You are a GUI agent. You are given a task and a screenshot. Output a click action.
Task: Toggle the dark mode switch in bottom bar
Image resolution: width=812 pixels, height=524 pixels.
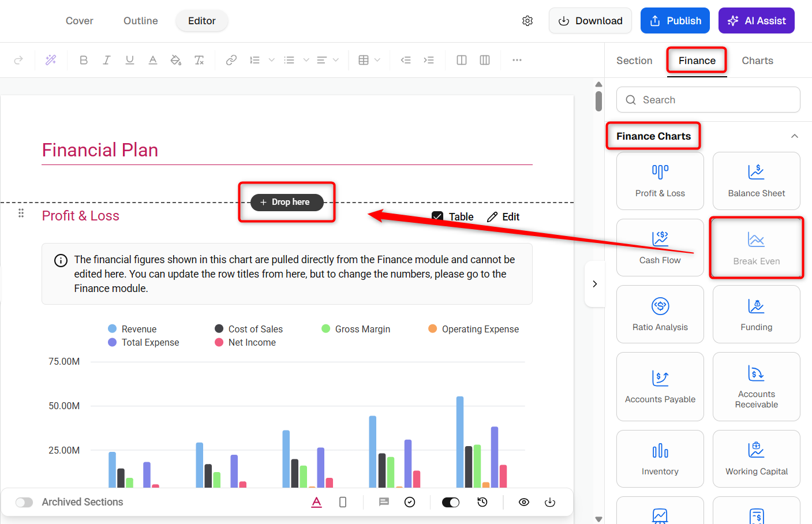tap(451, 502)
